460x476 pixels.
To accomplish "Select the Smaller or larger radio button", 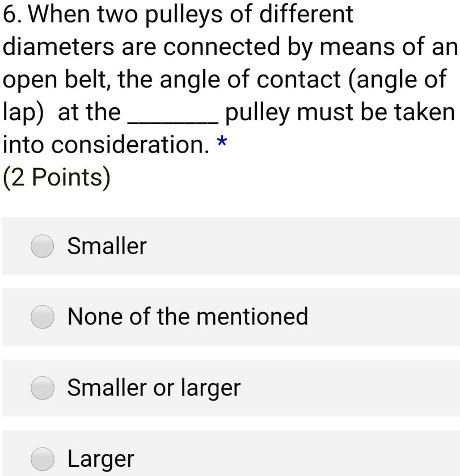I will point(42,389).
